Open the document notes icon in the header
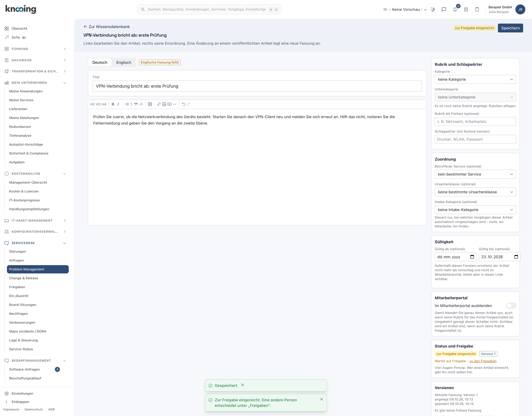This screenshot has width=532, height=416. click(x=466, y=10)
